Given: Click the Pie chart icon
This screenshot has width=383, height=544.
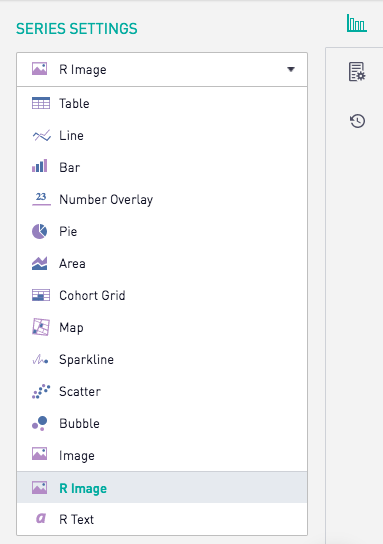Looking at the screenshot, I should (x=40, y=231).
